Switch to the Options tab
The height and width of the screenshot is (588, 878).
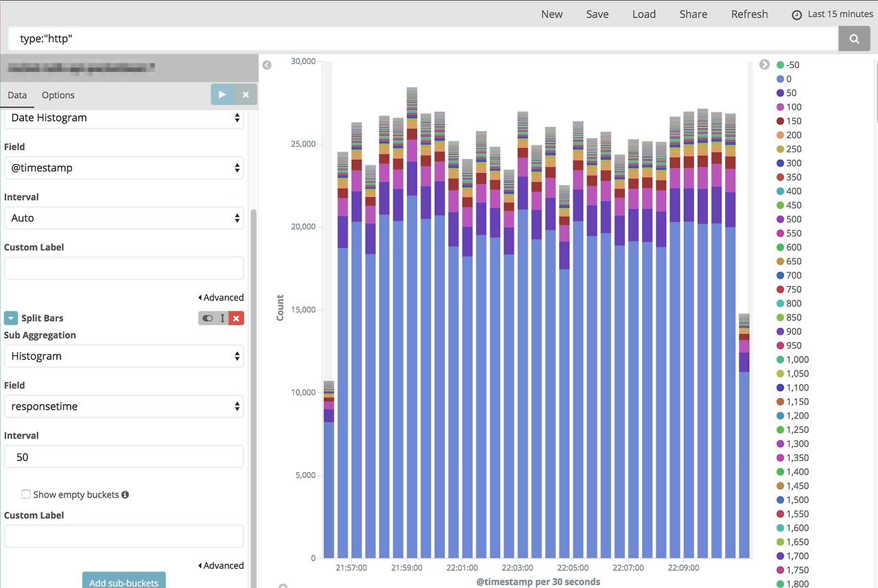58,95
